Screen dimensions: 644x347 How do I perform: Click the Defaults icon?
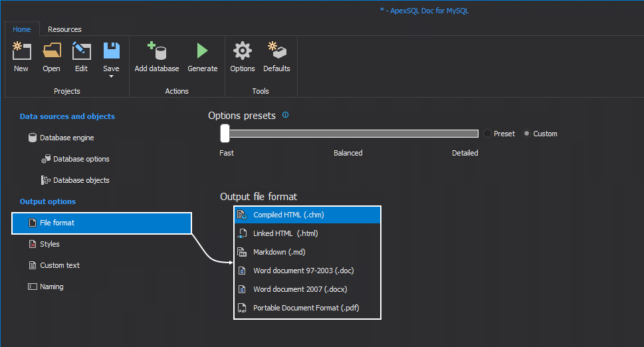(x=277, y=51)
